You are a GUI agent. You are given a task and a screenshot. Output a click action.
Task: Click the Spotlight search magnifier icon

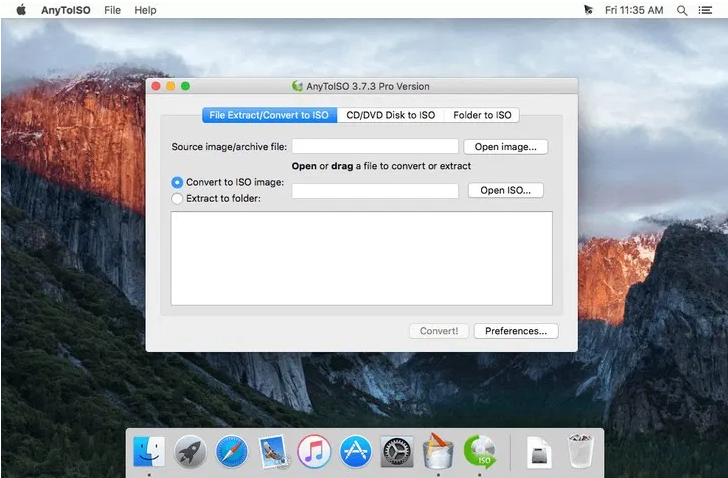[682, 10]
